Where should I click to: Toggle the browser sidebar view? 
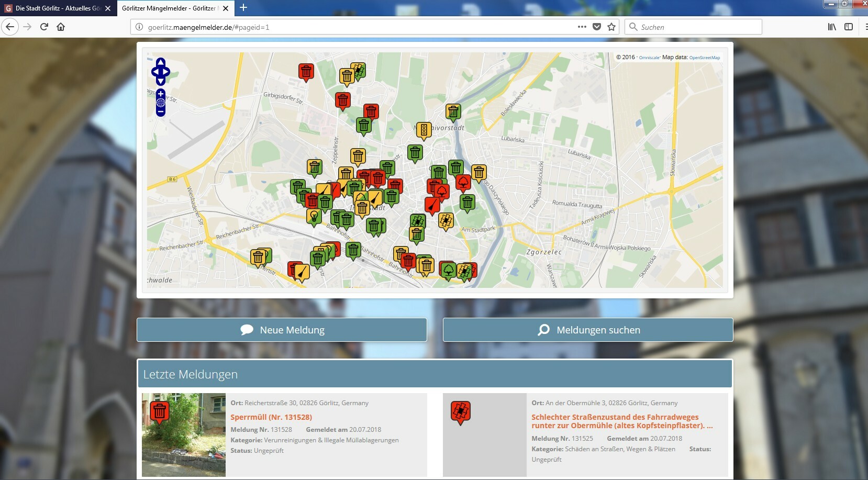point(849,27)
